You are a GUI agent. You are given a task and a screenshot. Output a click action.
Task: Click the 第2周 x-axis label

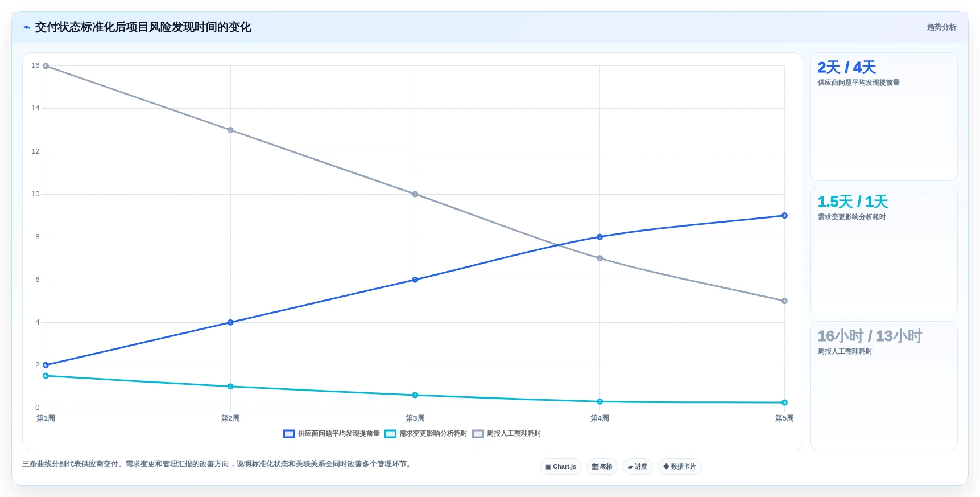coord(230,418)
